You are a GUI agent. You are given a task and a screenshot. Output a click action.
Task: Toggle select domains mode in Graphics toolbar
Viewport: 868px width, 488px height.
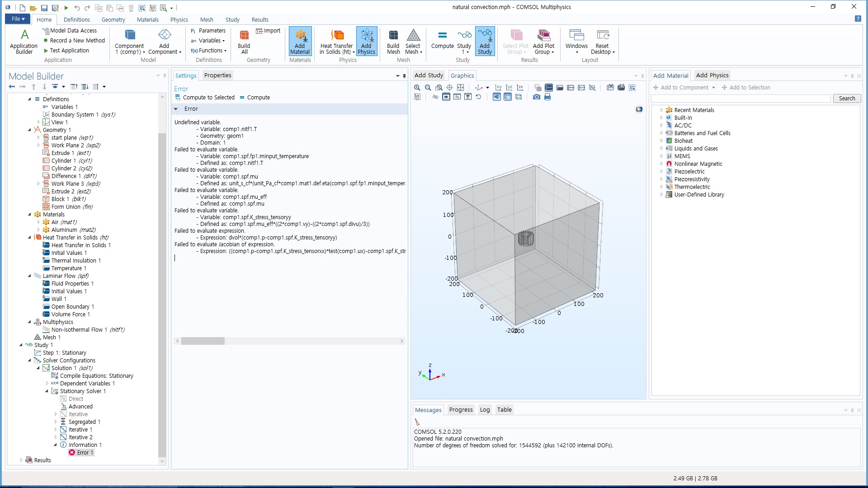[549, 88]
